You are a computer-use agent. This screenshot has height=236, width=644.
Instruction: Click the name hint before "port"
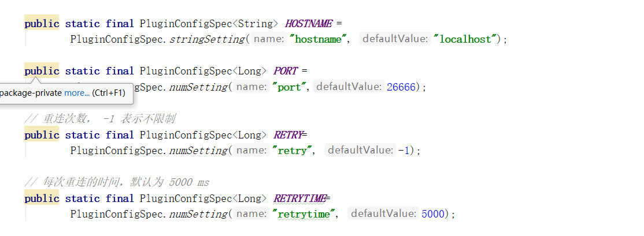[251, 87]
